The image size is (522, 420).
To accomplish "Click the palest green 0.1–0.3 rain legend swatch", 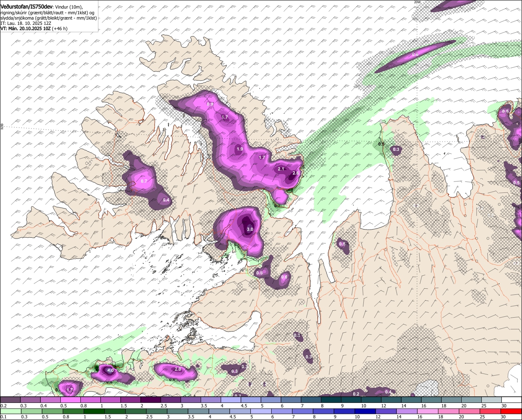I will tap(10, 411).
